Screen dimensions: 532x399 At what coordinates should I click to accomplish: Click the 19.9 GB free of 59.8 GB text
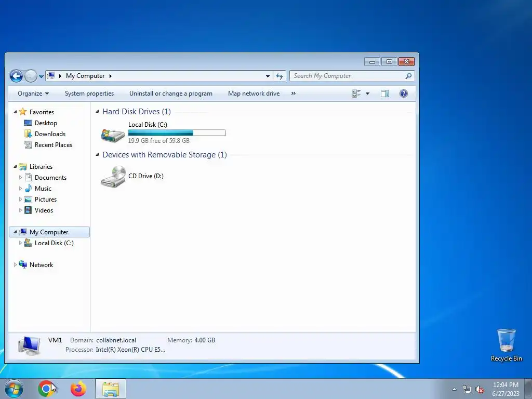(158, 140)
